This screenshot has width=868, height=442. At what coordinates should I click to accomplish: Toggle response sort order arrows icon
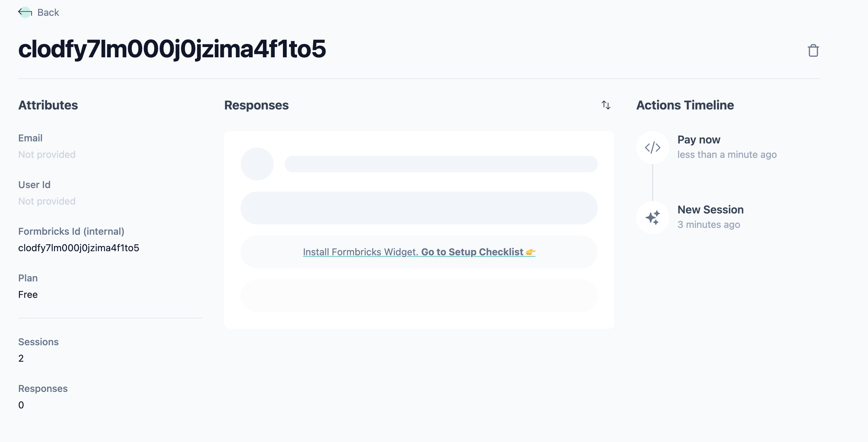[x=606, y=105]
